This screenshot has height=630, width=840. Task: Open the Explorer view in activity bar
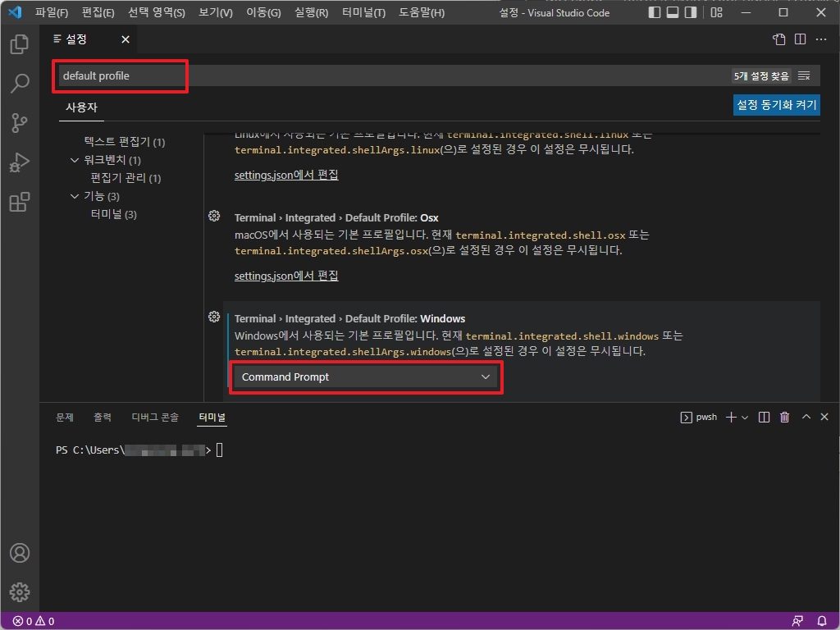pos(20,44)
